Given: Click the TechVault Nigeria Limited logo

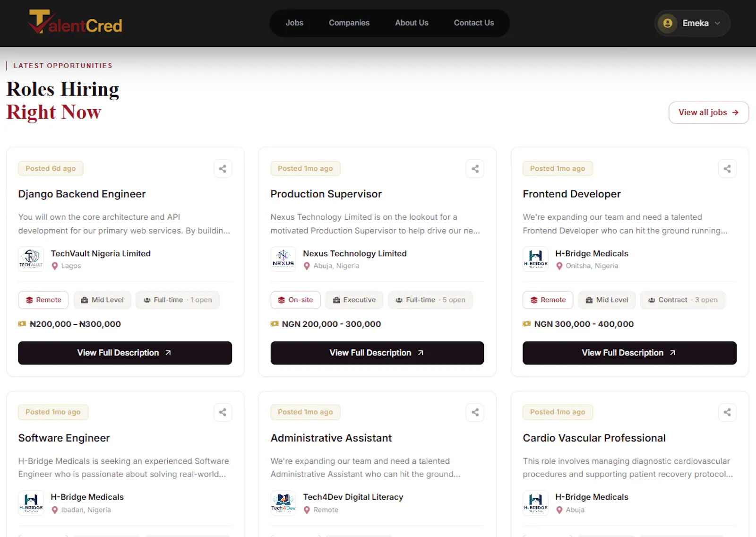Looking at the screenshot, I should coord(31,259).
